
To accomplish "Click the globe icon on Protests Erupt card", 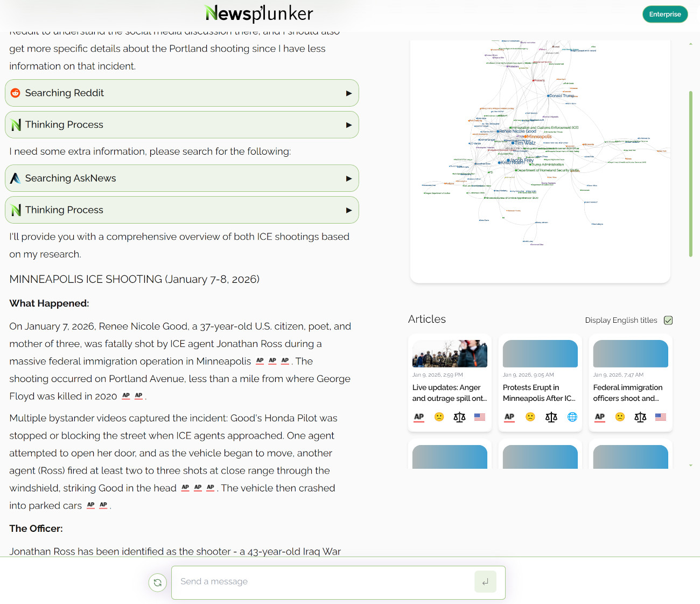I will 572,417.
